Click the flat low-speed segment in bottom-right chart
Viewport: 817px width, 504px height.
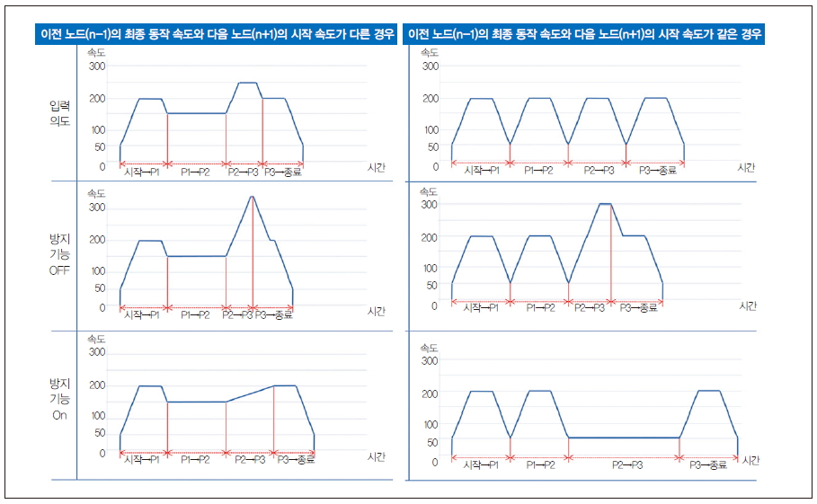coord(624,438)
